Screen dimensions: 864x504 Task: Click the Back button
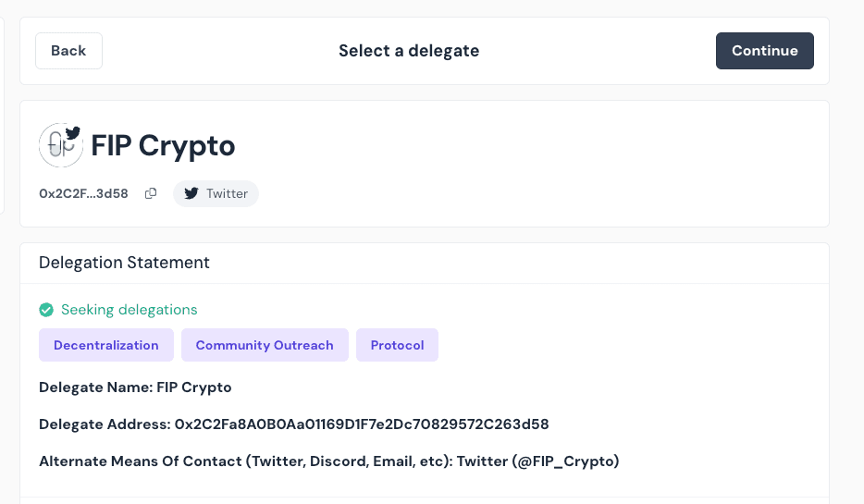68,51
